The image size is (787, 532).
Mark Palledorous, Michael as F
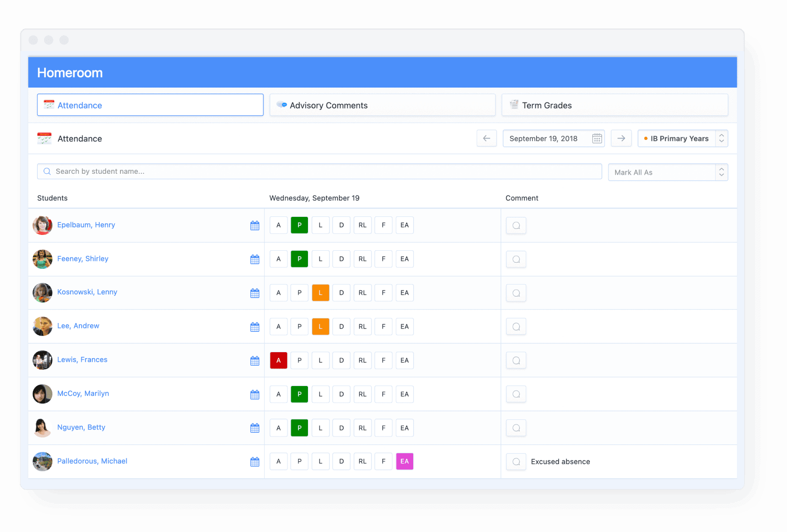coord(384,462)
